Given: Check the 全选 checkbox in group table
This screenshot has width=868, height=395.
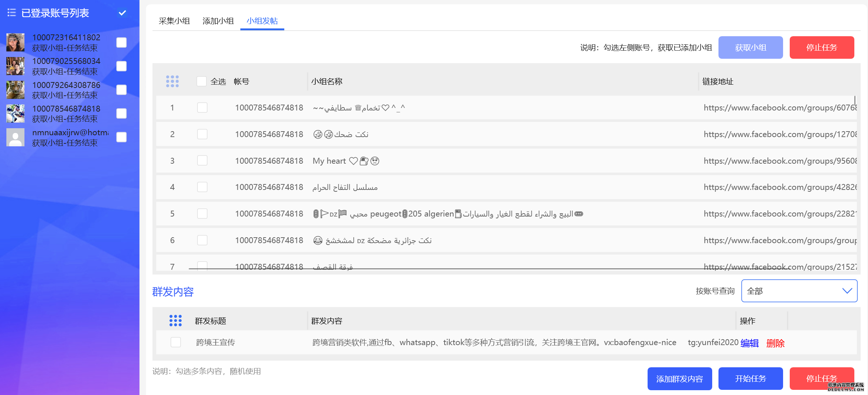Looking at the screenshot, I should 202,81.
